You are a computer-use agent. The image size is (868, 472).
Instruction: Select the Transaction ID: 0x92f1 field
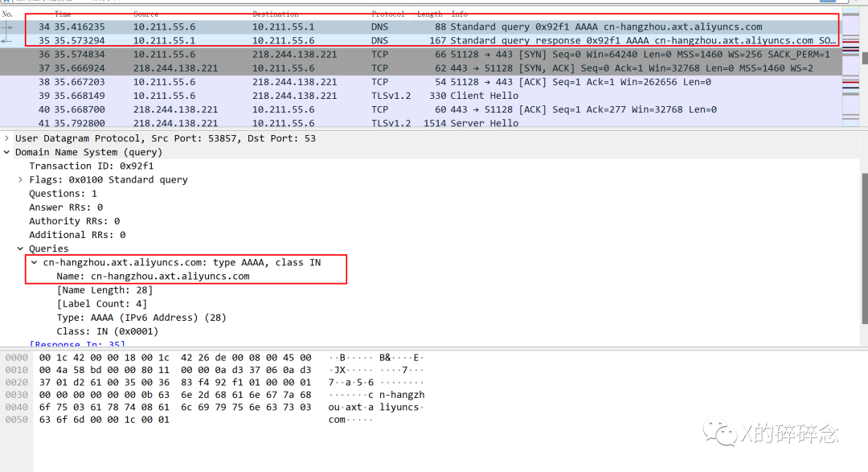pyautogui.click(x=91, y=166)
